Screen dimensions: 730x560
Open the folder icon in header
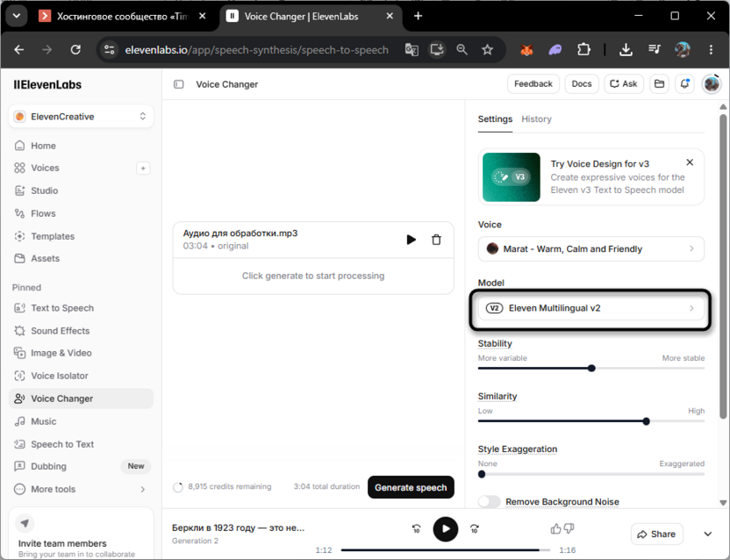tap(659, 84)
